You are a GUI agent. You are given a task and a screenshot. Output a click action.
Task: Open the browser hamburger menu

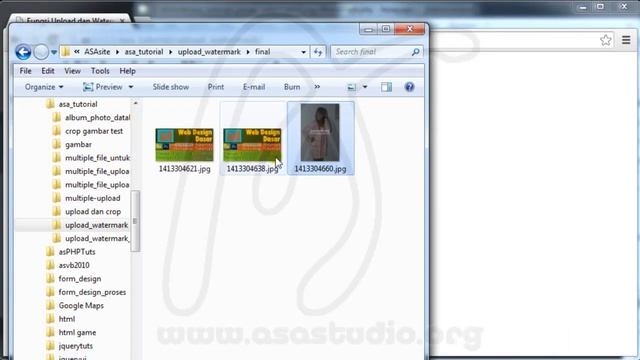[626, 40]
